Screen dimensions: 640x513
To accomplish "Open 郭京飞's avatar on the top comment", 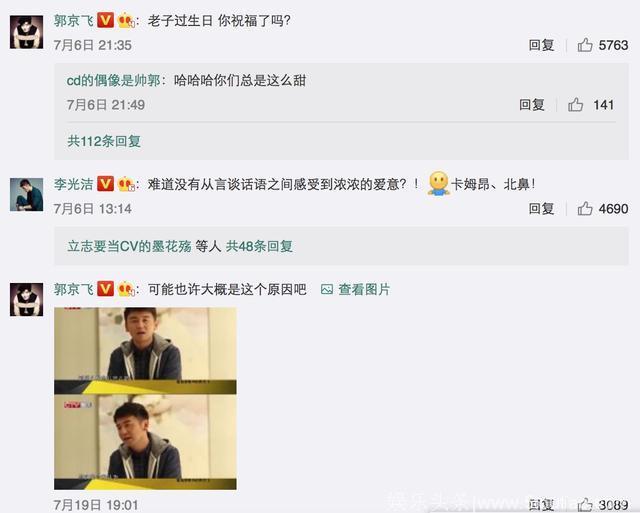I will point(27,32).
